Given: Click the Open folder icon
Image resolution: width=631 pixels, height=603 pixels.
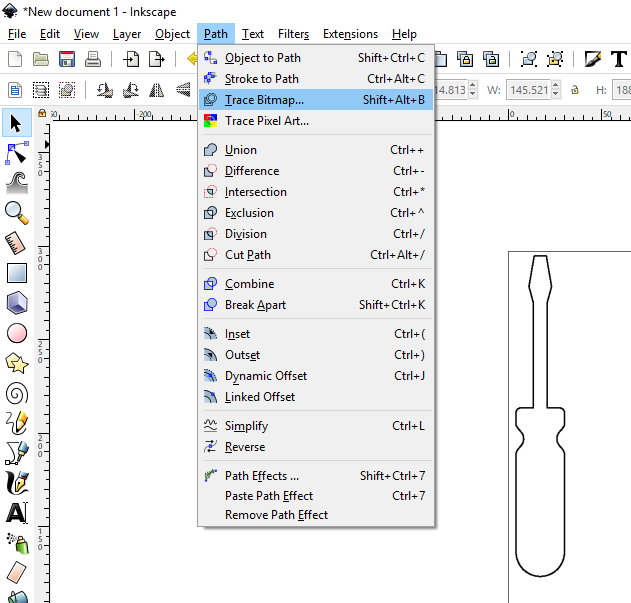Looking at the screenshot, I should point(41,59).
